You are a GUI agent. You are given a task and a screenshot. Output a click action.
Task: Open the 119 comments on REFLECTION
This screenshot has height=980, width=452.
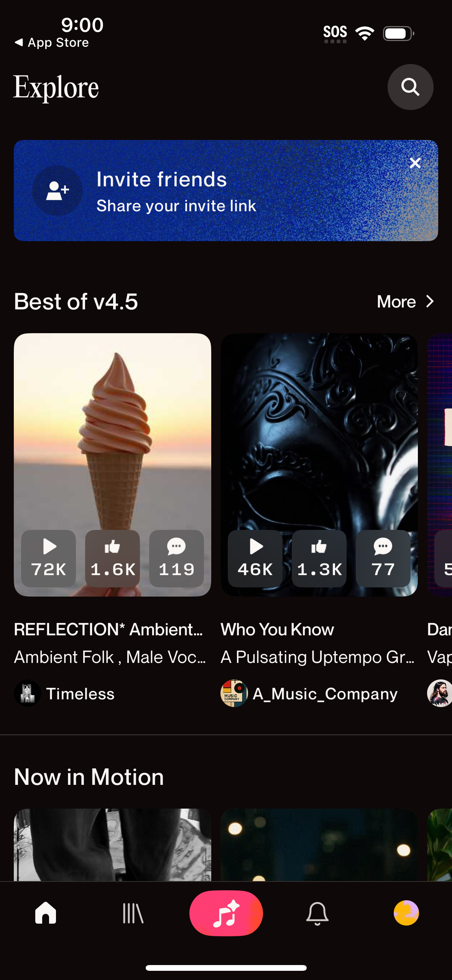[x=176, y=558]
